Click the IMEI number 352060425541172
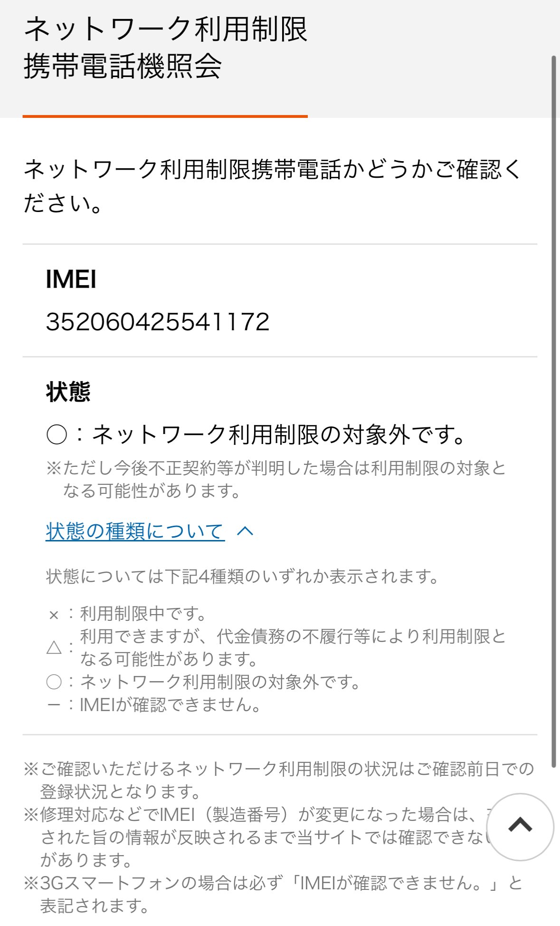The width and height of the screenshot is (560, 926). 158,322
